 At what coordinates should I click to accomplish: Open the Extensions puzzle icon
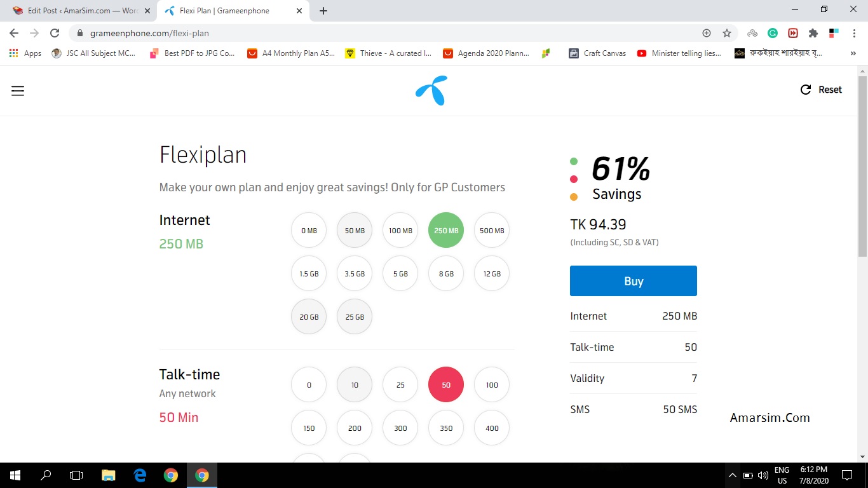(813, 33)
